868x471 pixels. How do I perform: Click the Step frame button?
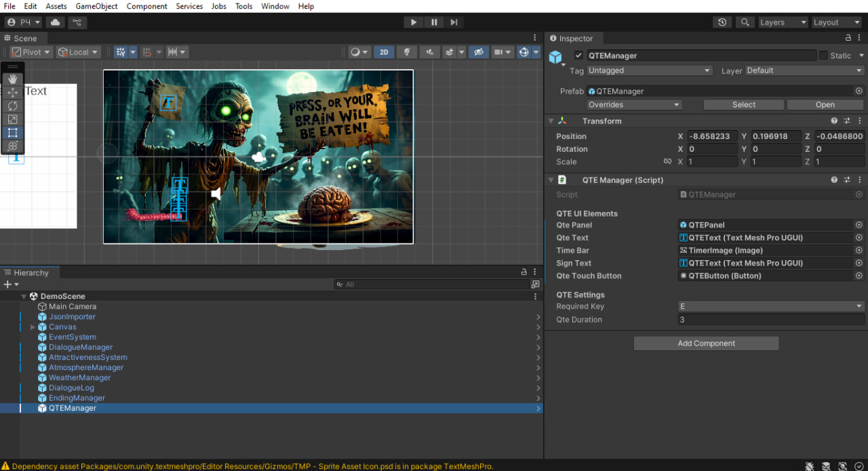[x=454, y=22]
